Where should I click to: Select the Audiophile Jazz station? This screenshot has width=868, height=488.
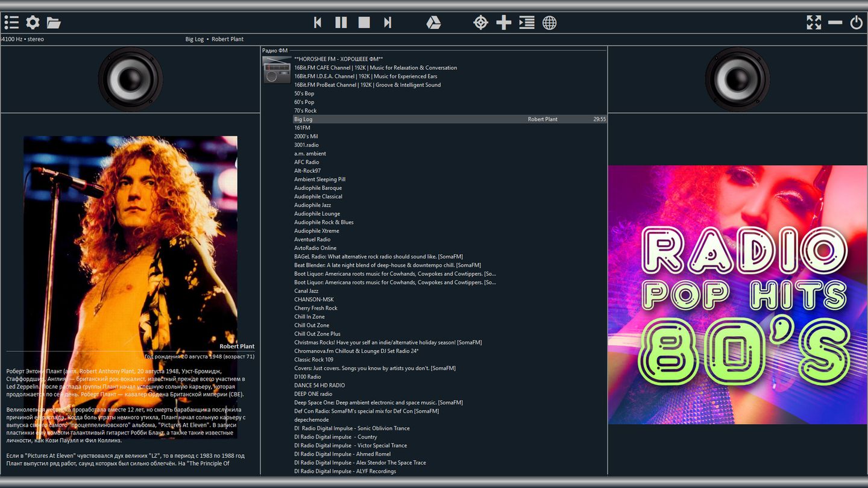click(x=312, y=205)
